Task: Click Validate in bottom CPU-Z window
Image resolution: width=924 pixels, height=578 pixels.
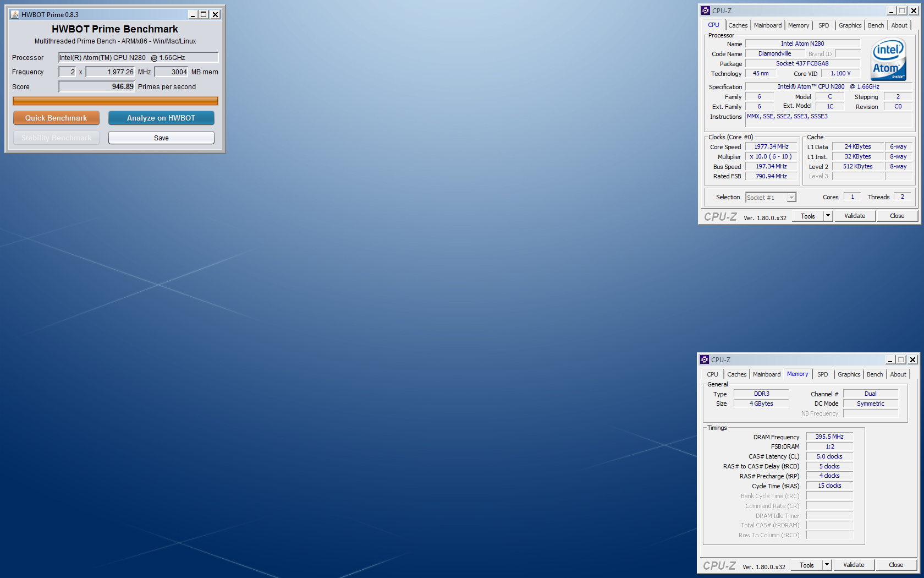Action: 854,565
